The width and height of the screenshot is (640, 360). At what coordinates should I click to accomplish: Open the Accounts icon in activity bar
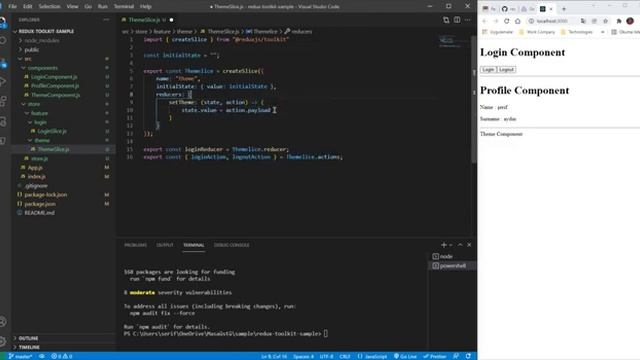(x=3, y=322)
